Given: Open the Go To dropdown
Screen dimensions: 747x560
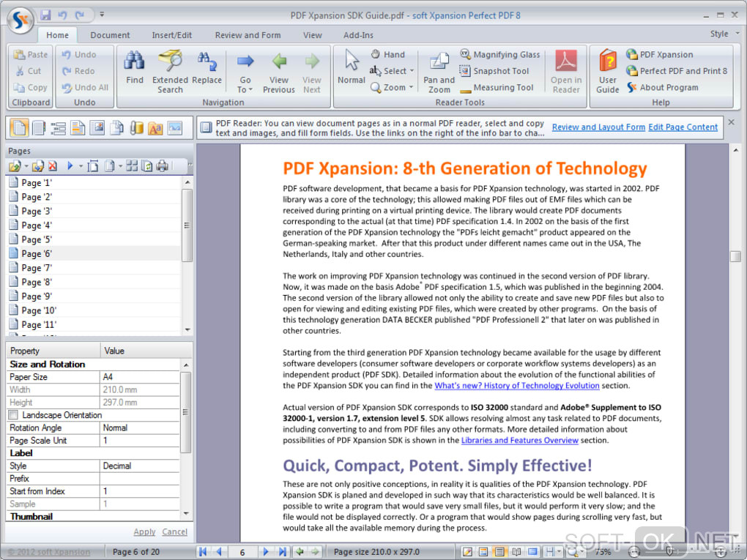Looking at the screenshot, I should click(x=245, y=85).
